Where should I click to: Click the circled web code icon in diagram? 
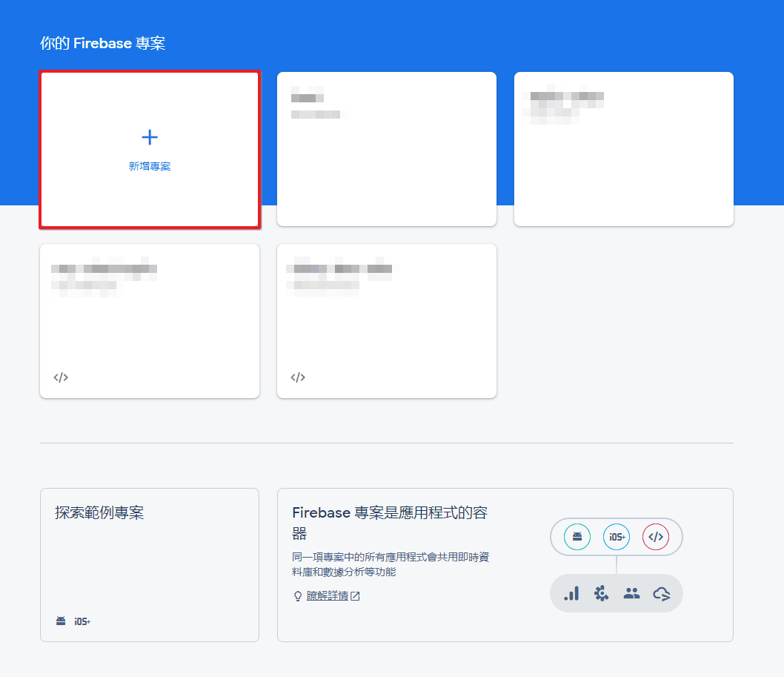[656, 537]
